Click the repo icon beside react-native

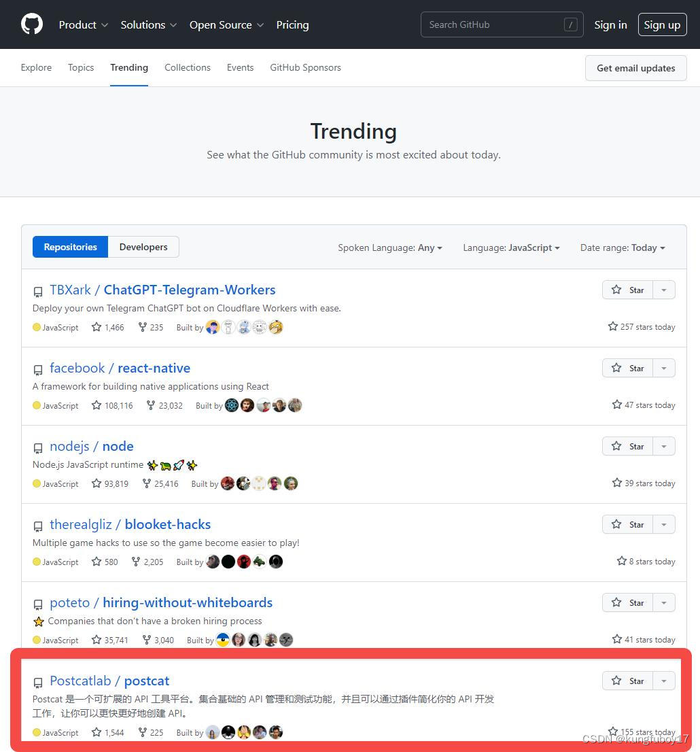38,370
